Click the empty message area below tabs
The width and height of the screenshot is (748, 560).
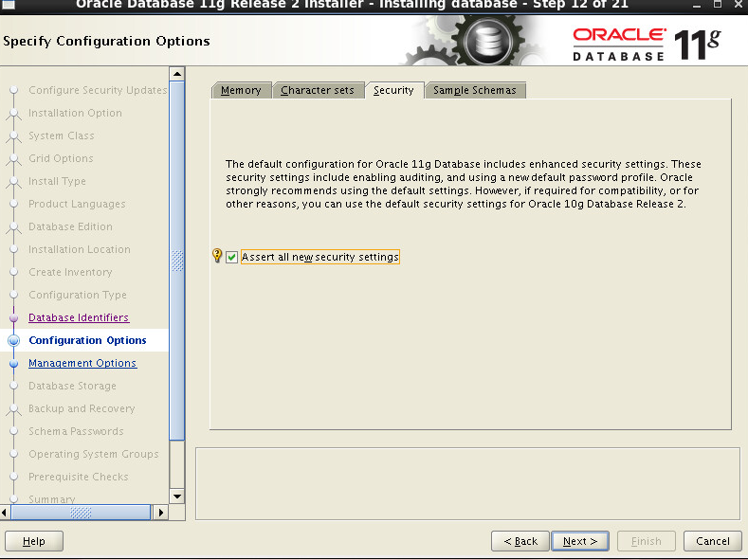(x=467, y=484)
